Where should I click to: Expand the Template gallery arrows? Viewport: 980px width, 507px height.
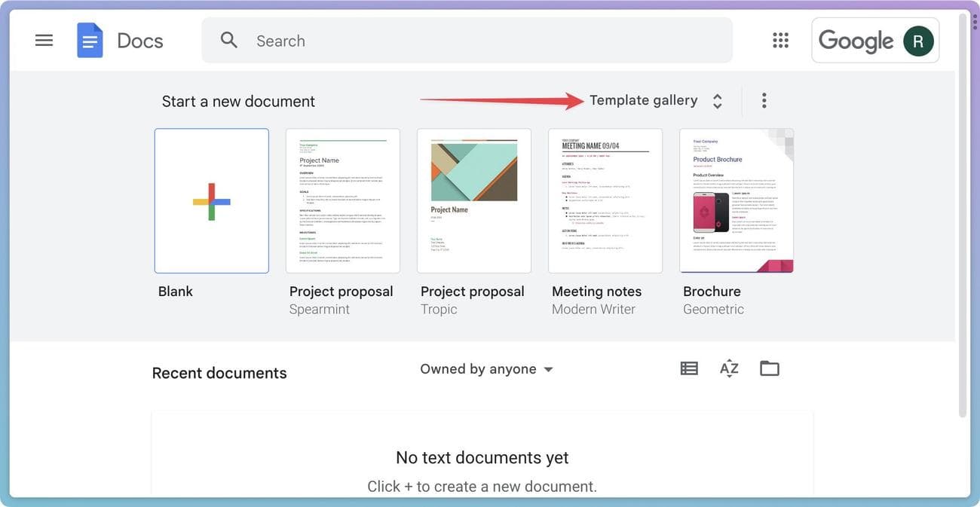pos(718,101)
